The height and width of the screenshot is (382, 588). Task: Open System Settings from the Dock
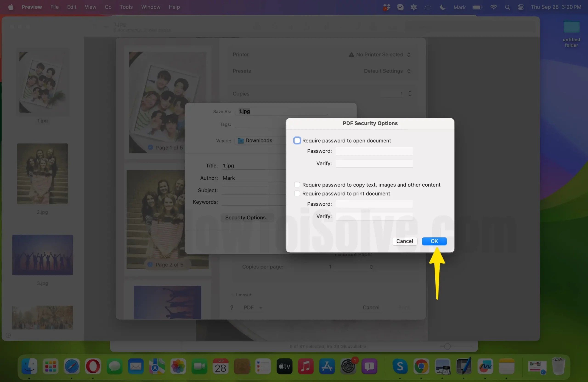point(348,367)
